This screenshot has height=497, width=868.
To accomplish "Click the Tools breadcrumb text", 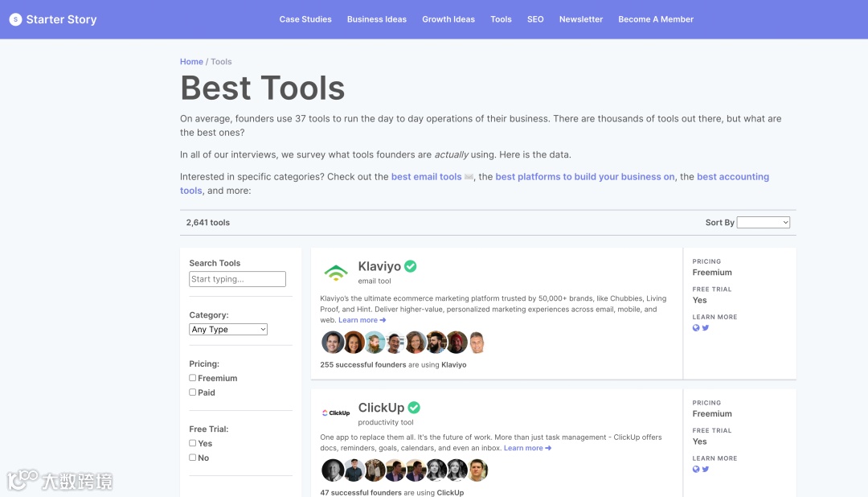I will [222, 61].
